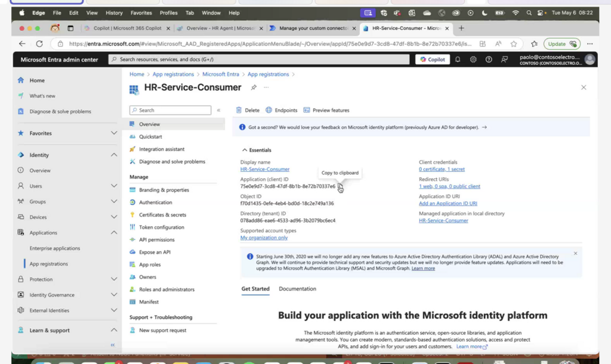Open the Feedback icon in Entra header
611x364 pixels.
pos(504,60)
